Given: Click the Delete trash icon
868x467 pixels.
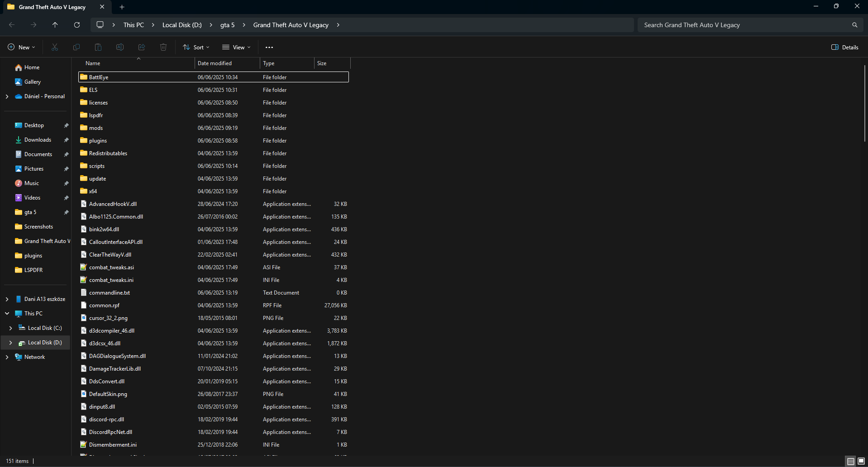Looking at the screenshot, I should tap(163, 47).
